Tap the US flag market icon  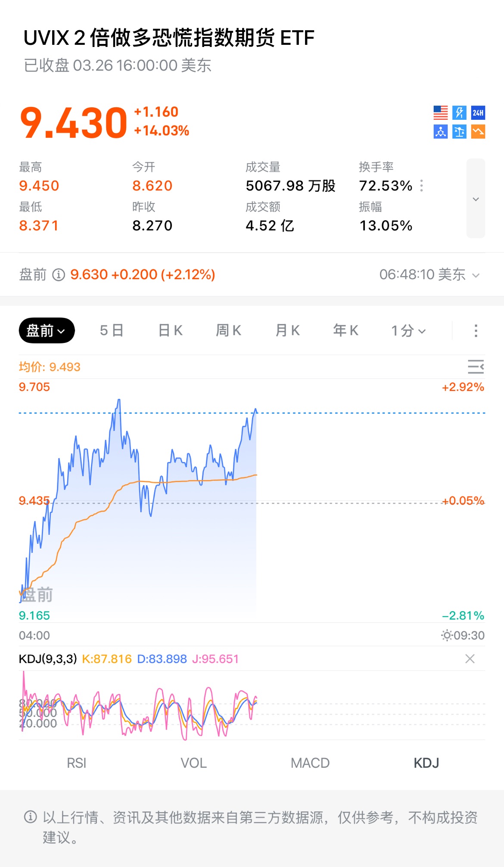[x=440, y=113]
